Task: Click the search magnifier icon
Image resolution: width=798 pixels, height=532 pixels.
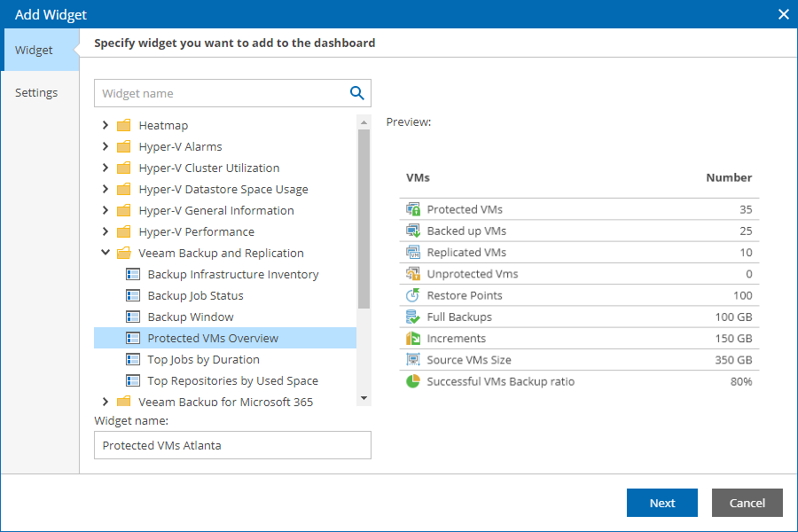Action: click(356, 93)
